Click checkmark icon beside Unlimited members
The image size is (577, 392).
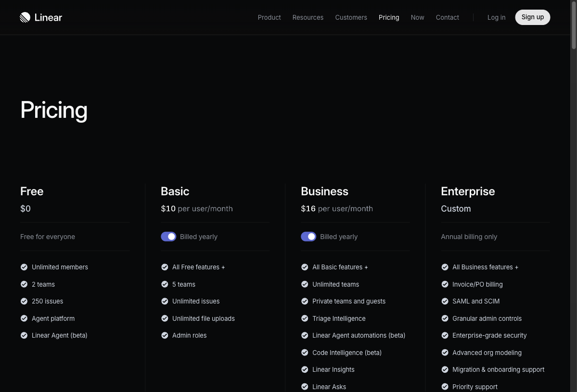coord(24,267)
